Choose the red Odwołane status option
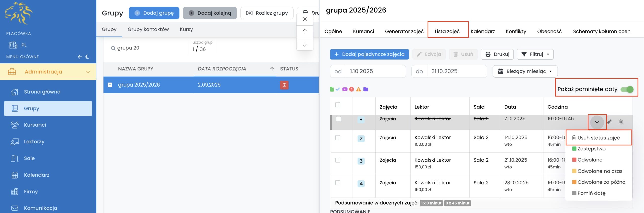 click(x=590, y=160)
